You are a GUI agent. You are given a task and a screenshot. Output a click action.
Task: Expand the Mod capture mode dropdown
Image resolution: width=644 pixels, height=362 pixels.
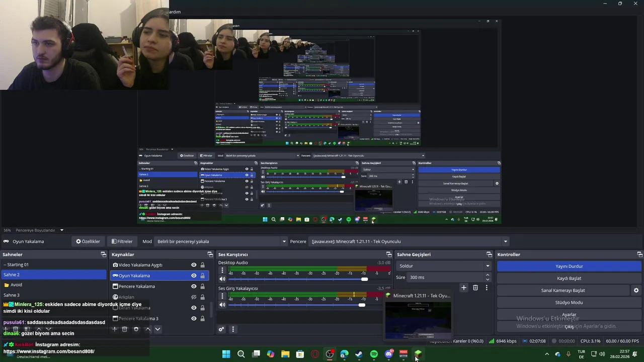tap(221, 241)
